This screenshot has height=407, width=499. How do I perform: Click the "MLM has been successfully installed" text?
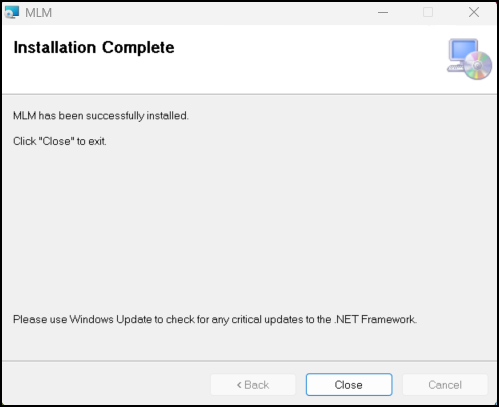coord(101,116)
